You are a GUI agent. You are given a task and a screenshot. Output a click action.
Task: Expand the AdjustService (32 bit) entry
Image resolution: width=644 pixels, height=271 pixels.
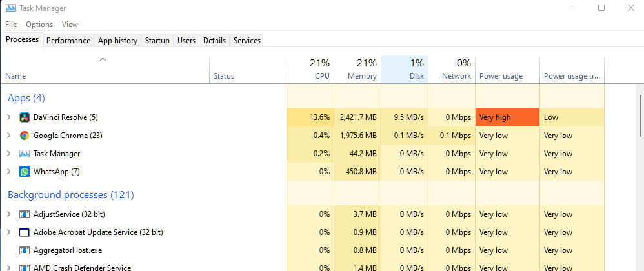click(9, 214)
